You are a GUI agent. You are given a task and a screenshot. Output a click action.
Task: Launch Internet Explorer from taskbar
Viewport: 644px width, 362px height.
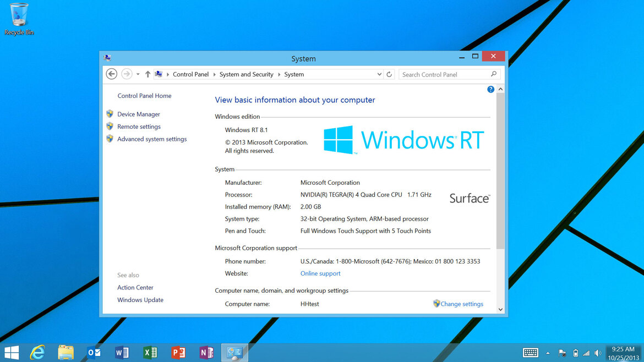pos(37,353)
